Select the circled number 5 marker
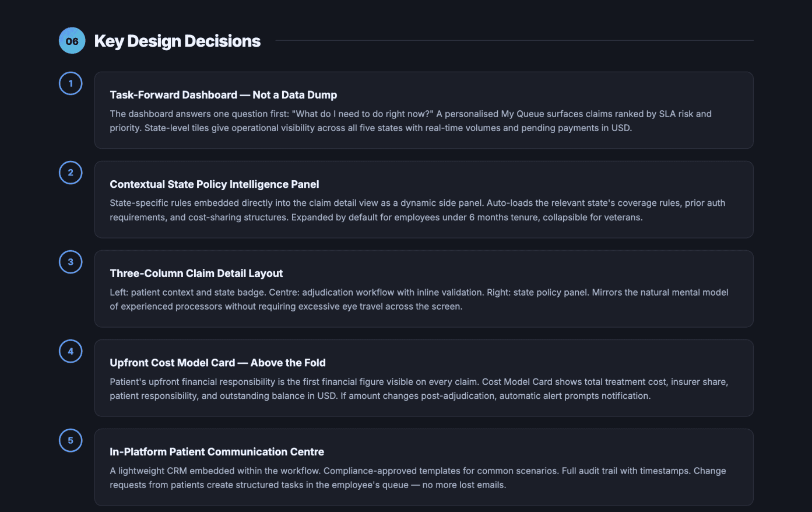The width and height of the screenshot is (812, 512). [x=71, y=440]
